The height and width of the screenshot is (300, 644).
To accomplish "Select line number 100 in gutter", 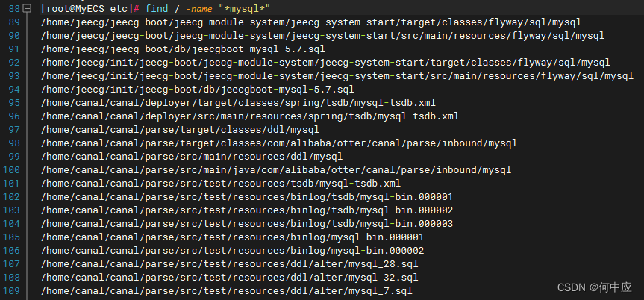I will [11, 169].
